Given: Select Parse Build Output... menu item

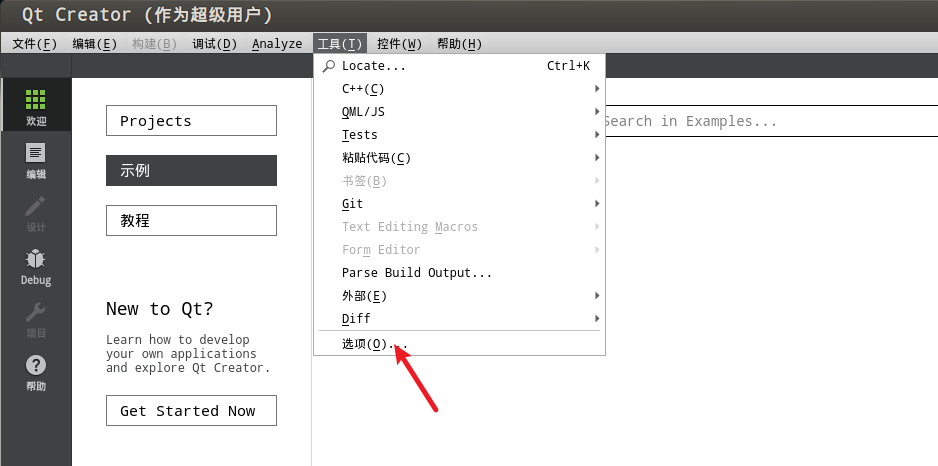Looking at the screenshot, I should click(459, 273).
